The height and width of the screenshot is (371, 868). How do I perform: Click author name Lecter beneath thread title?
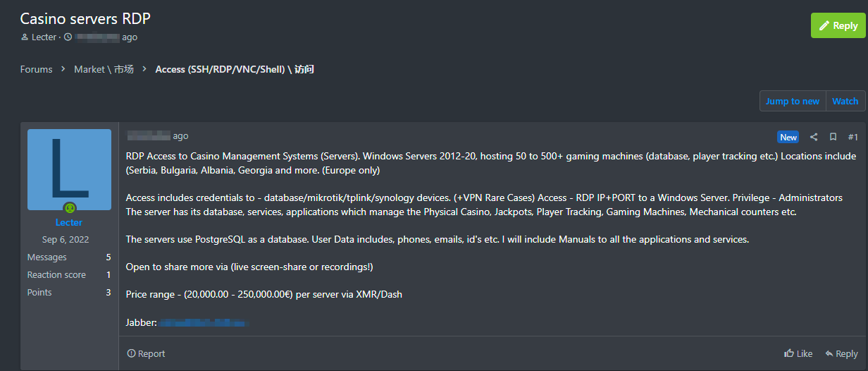44,37
